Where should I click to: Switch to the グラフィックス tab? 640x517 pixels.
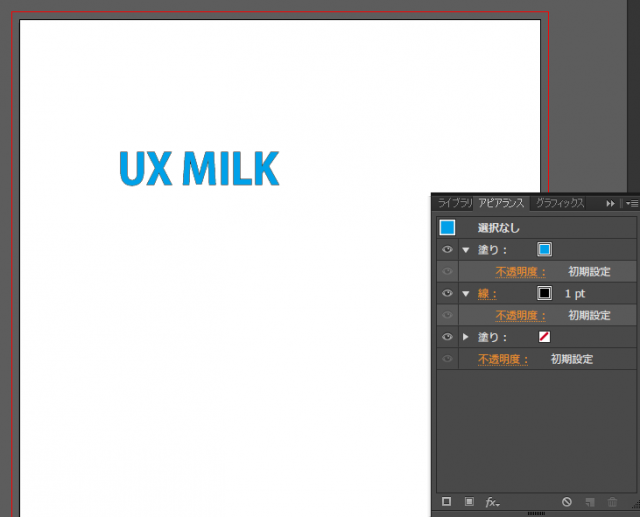(560, 203)
